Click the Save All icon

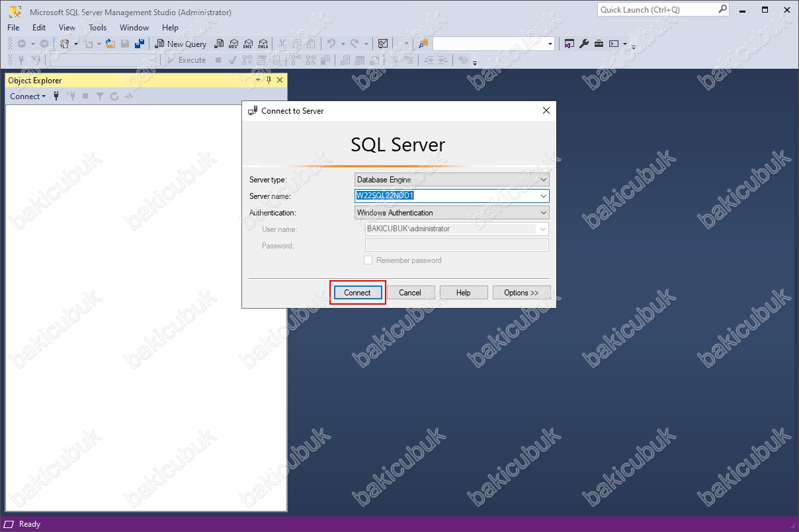(x=140, y=44)
